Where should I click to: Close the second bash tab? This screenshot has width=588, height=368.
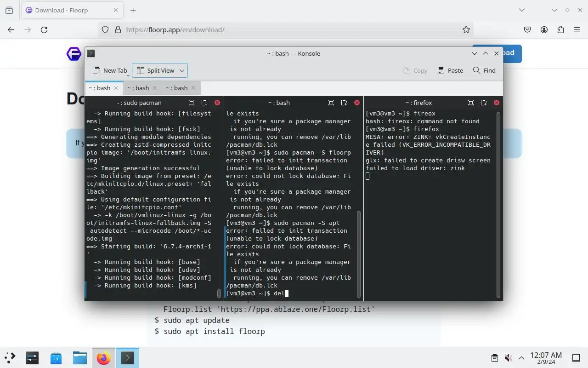pos(155,88)
